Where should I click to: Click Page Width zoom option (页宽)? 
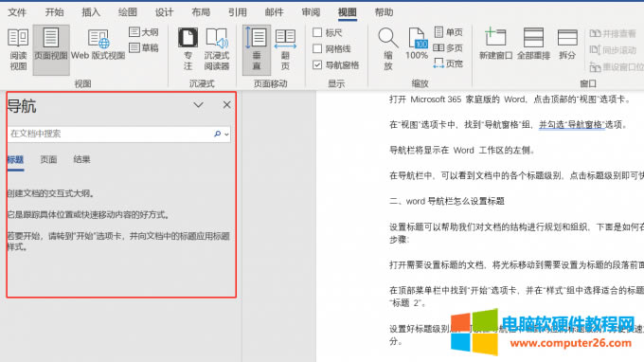(x=448, y=63)
